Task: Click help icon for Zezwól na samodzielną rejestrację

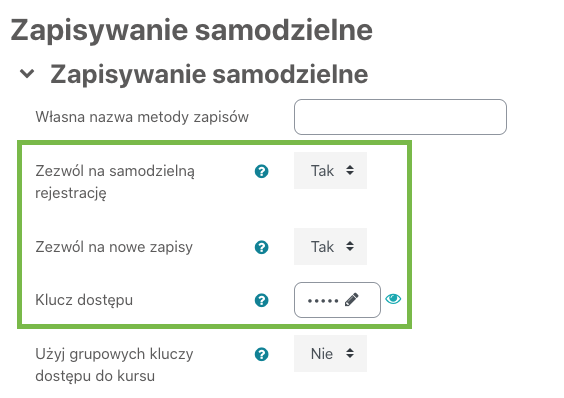Action: tap(261, 171)
